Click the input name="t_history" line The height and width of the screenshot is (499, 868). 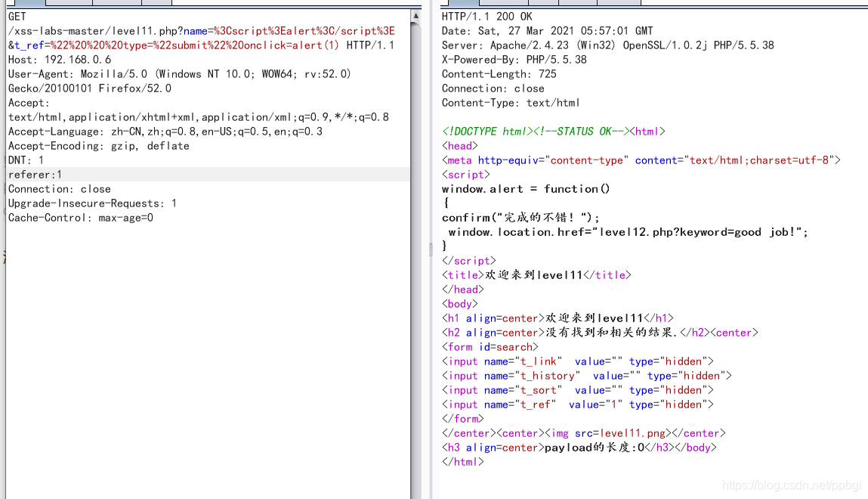[x=587, y=377]
